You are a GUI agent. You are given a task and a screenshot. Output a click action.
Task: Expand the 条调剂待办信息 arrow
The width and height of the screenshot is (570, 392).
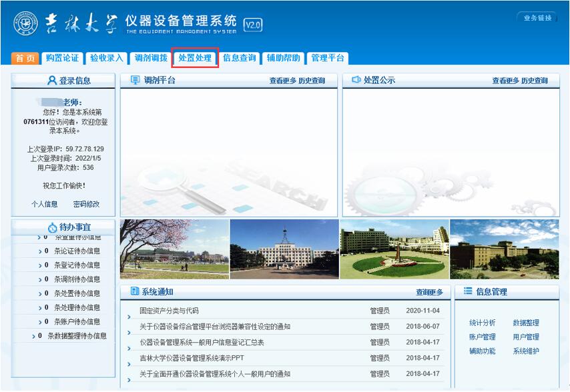tap(40, 279)
